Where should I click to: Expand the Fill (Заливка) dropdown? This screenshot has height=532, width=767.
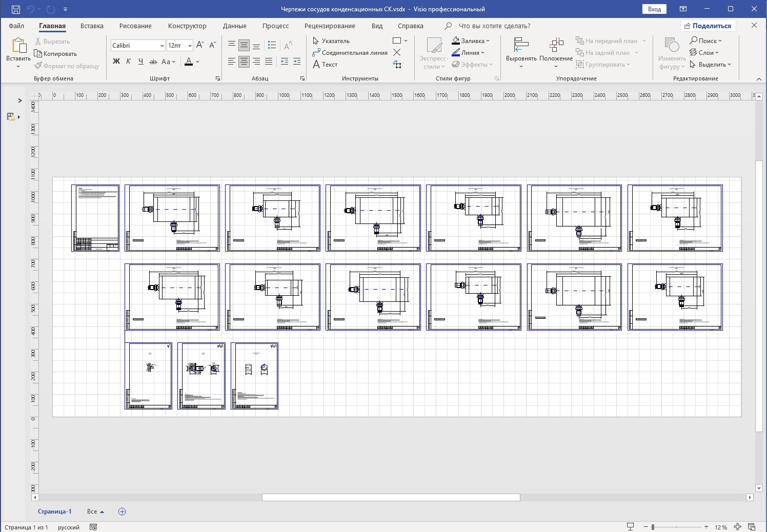tap(488, 41)
